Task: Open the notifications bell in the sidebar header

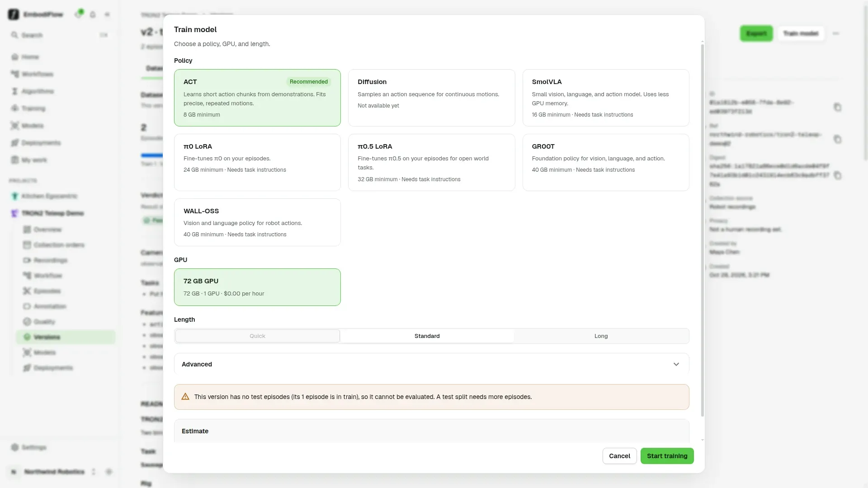Action: (93, 14)
